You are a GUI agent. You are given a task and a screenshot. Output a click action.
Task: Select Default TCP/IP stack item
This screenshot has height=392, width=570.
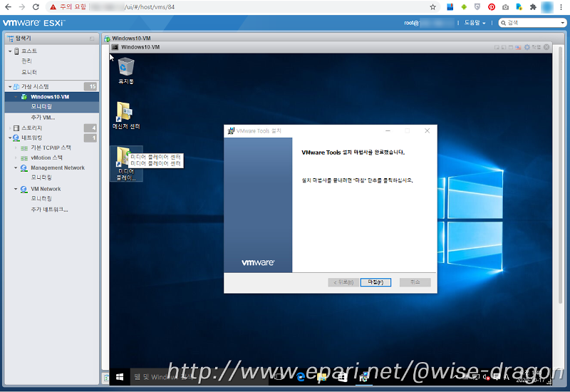click(51, 148)
